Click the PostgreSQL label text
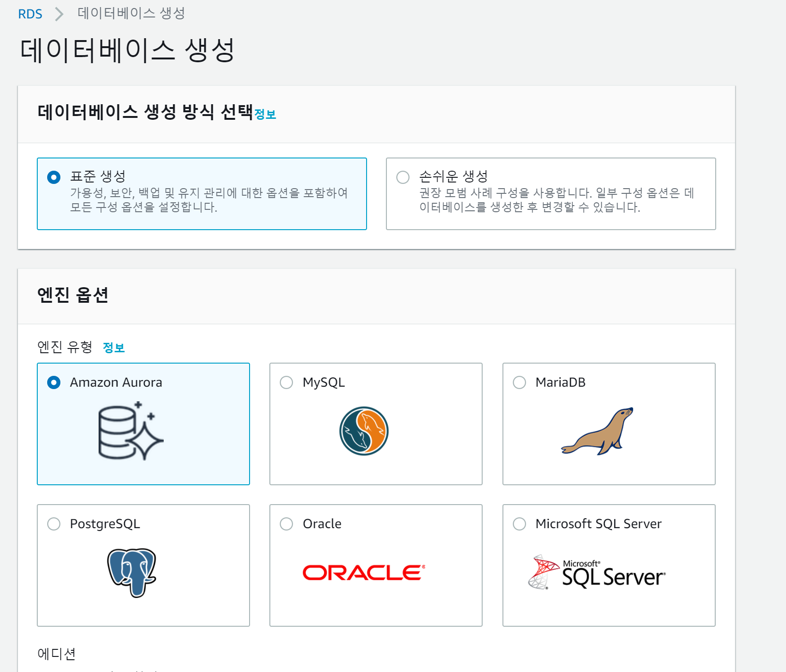Screen dimensions: 786x672 point(105,524)
